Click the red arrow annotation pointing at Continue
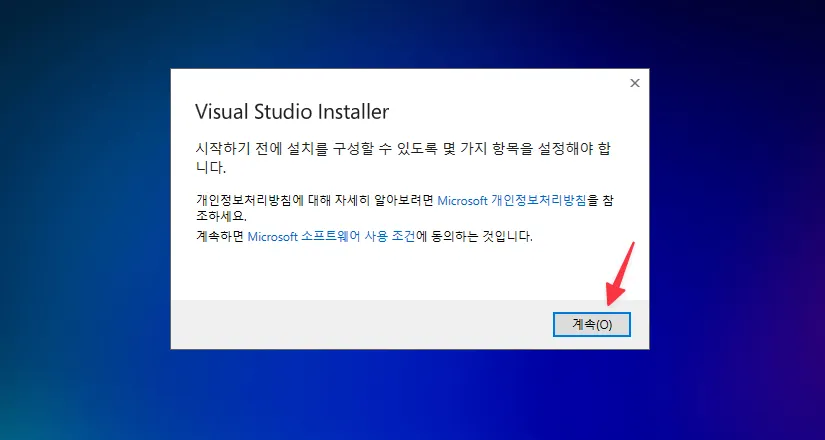The image size is (825, 440). click(620, 274)
